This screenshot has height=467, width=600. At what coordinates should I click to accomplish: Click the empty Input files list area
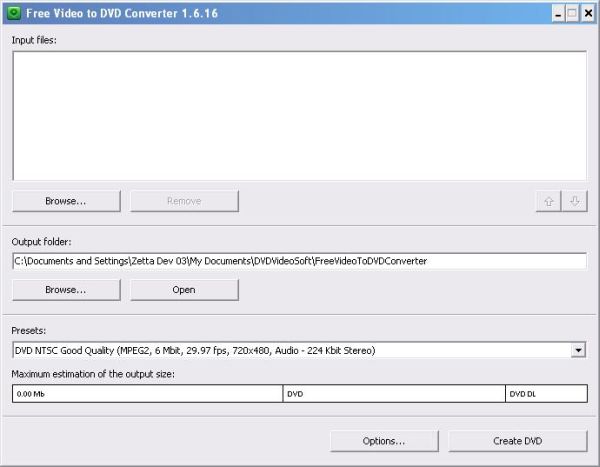click(x=299, y=115)
